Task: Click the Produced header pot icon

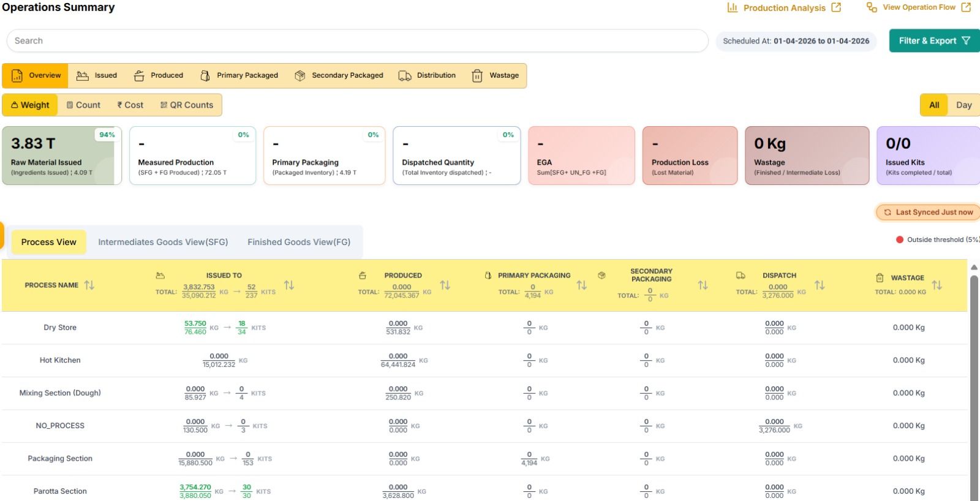Action: (x=363, y=276)
